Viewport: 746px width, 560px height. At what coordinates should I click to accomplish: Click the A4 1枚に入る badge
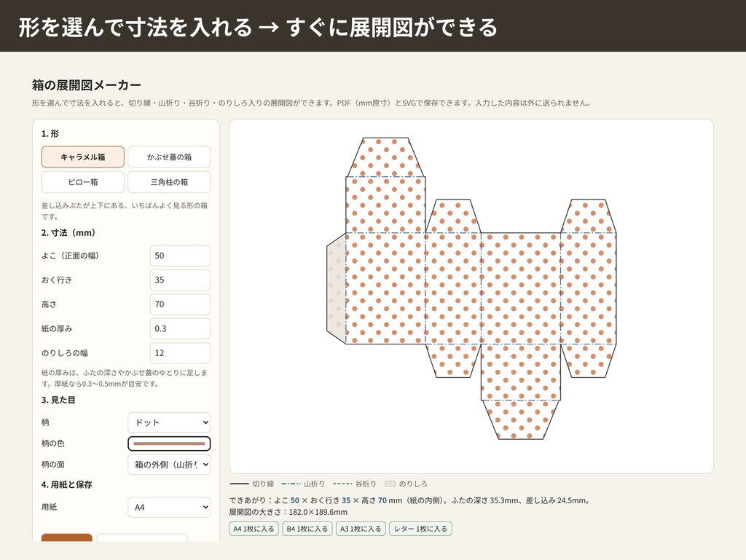click(x=254, y=529)
